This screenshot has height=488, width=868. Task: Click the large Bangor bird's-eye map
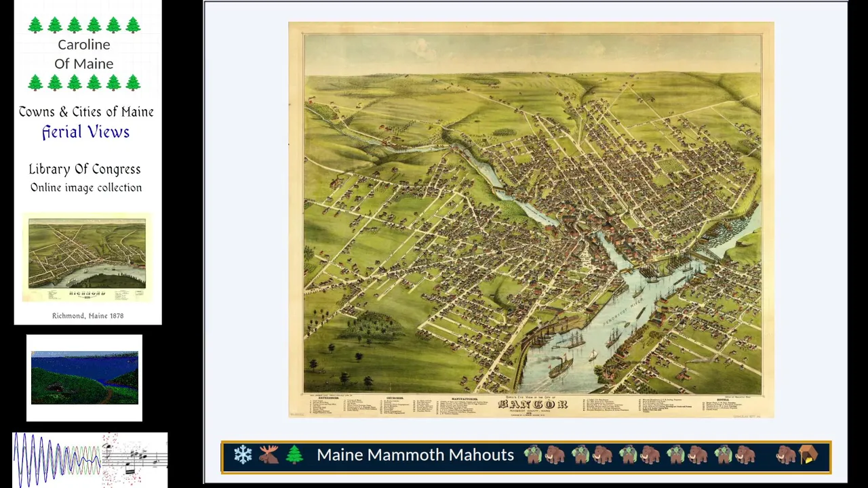(x=531, y=220)
